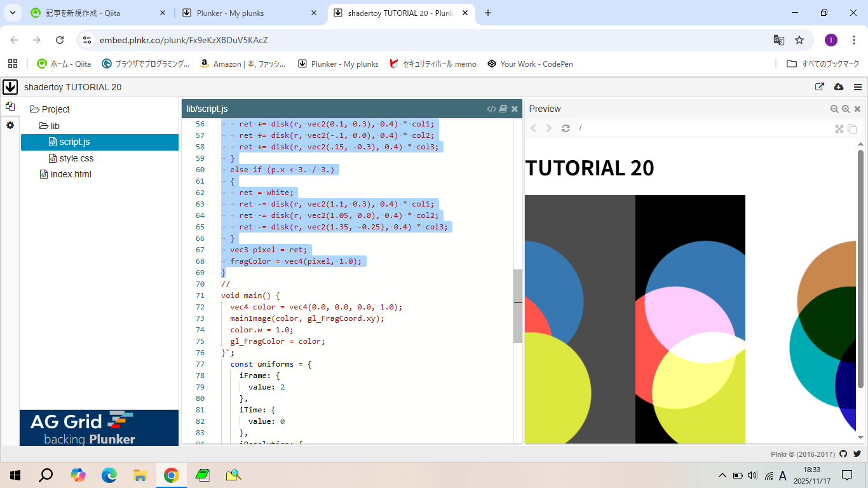Open Your Work - CodePen bookmark

530,64
